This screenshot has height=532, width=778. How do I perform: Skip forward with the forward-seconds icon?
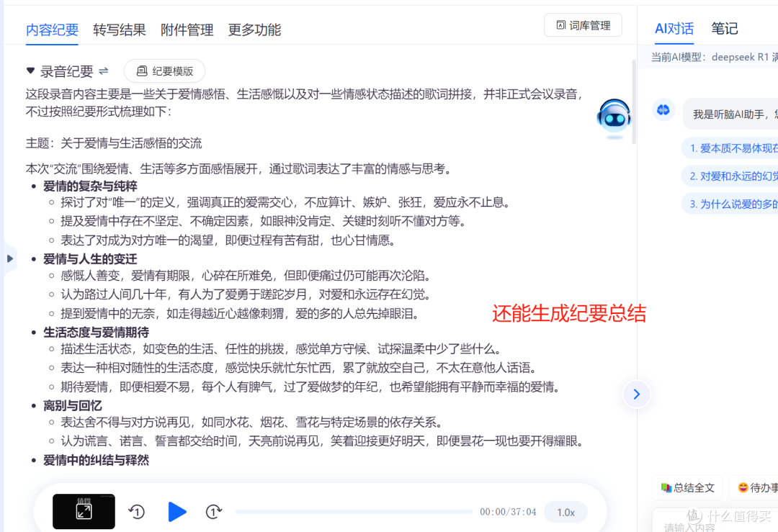(214, 512)
